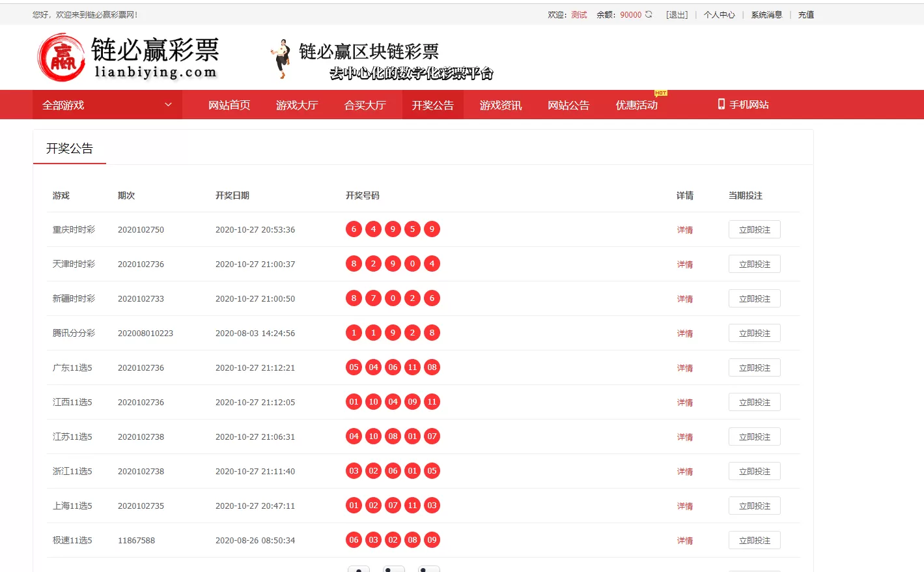Refresh the account balance amount
The width and height of the screenshot is (924, 572).
pos(647,14)
